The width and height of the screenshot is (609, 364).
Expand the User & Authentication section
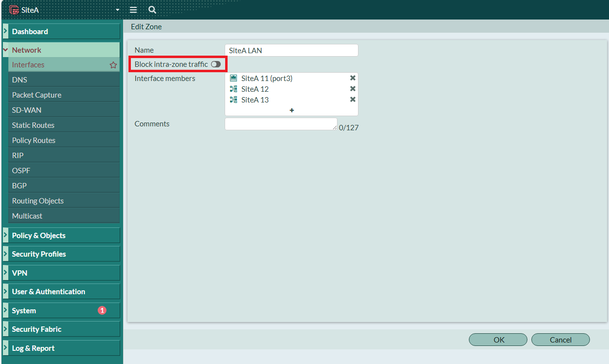point(61,291)
